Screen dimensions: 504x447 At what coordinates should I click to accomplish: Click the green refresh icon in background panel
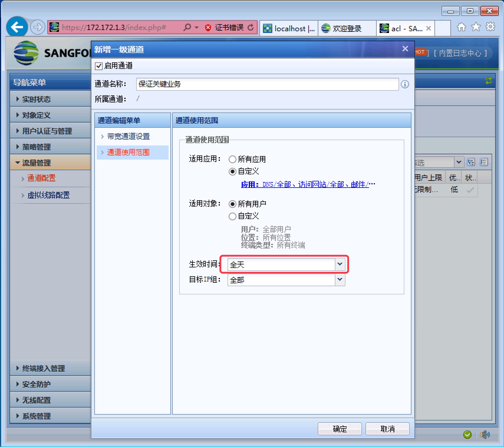coord(489,81)
